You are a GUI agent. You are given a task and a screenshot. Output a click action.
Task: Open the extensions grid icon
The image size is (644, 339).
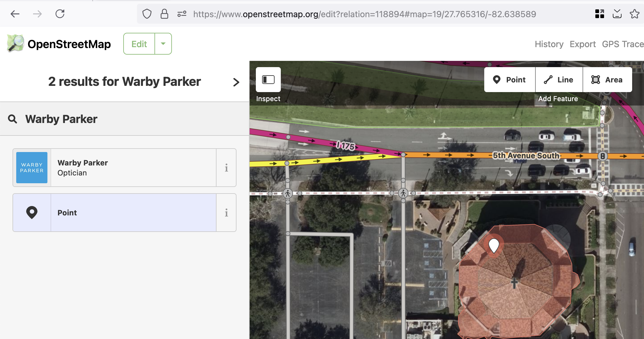(599, 14)
